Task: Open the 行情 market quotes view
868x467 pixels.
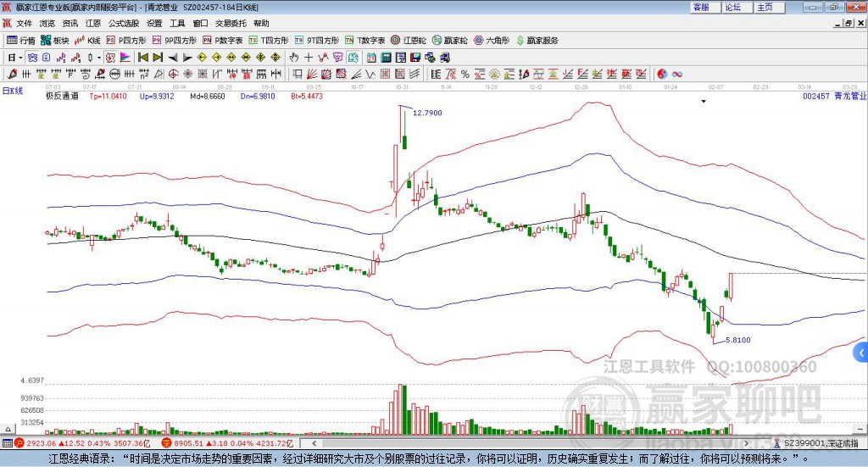Action: click(21, 41)
